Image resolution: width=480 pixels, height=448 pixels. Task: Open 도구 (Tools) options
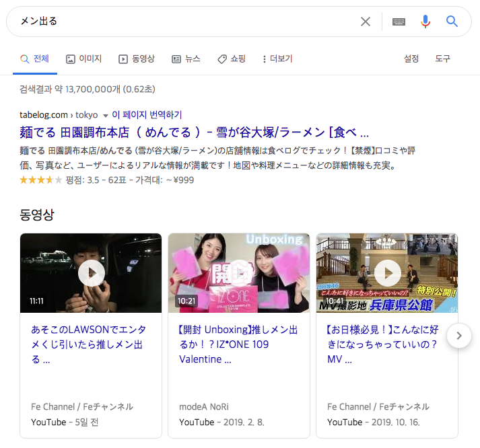pyautogui.click(x=443, y=59)
